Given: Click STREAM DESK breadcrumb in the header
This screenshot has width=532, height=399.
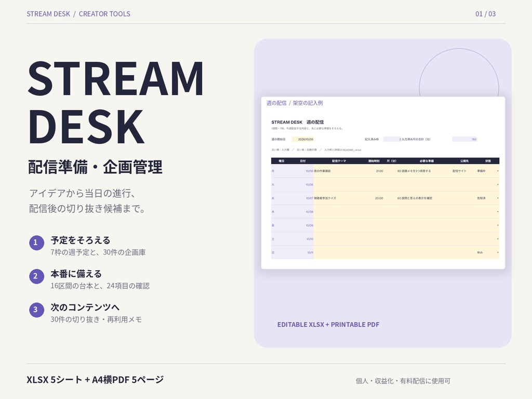Looking at the screenshot, I should click(48, 14).
